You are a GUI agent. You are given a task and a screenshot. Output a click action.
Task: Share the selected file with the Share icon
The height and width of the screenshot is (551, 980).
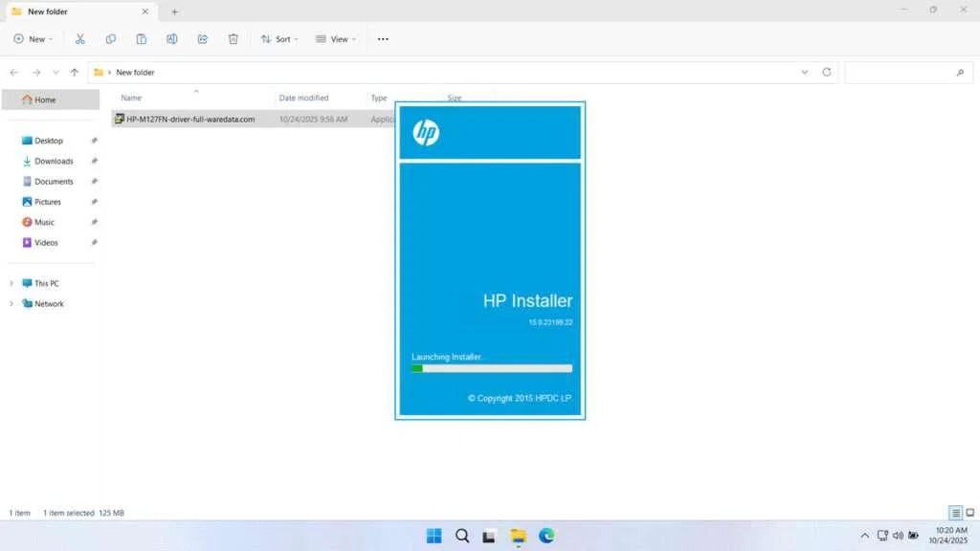coord(203,38)
